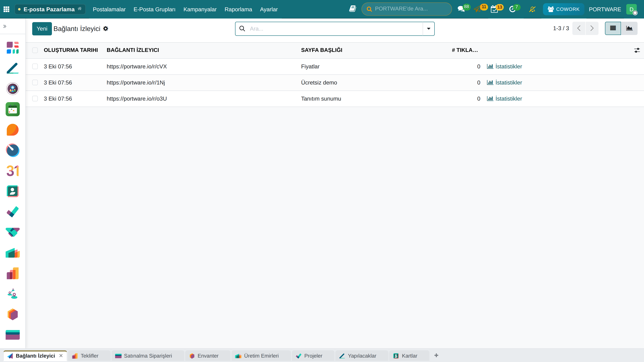The width and height of the screenshot is (644, 362).
Task: Open the handshake CRM app in sidebar
Action: pos(12,232)
